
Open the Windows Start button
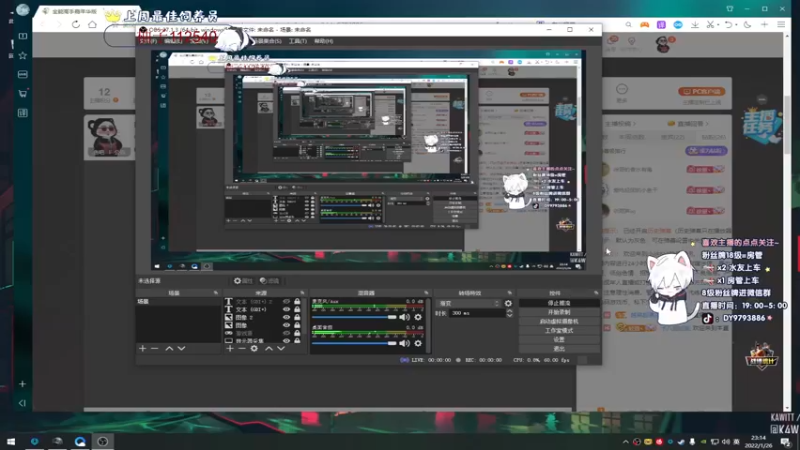point(11,442)
